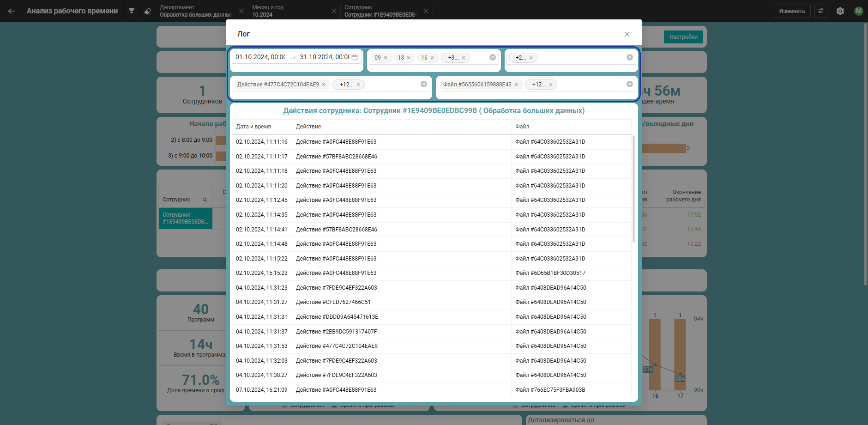
Task: Click the 17:52 end-of-day value in background table
Action: tap(694, 215)
